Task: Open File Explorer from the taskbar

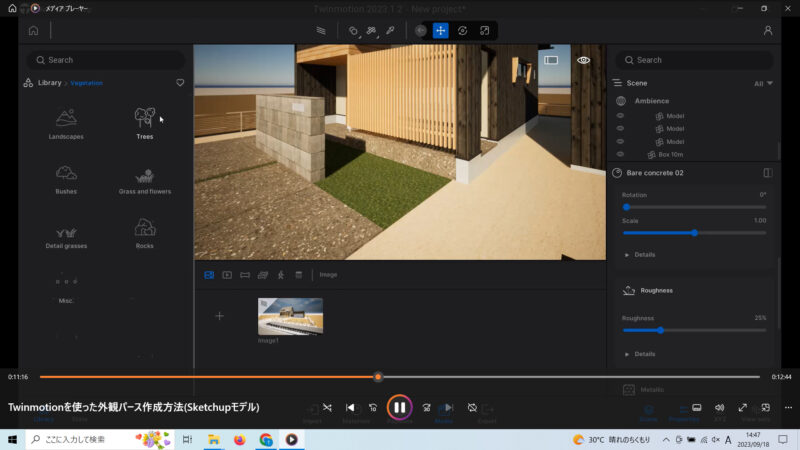Action: coord(214,439)
